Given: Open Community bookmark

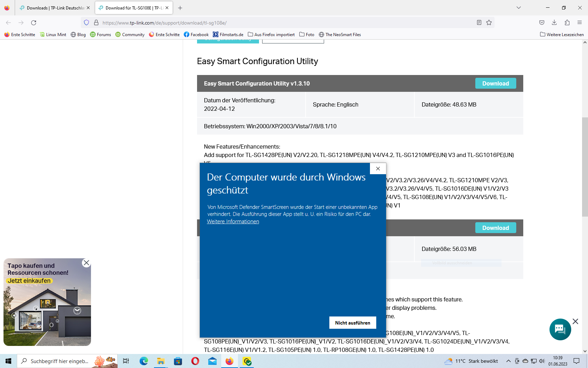Looking at the screenshot, I should [130, 35].
